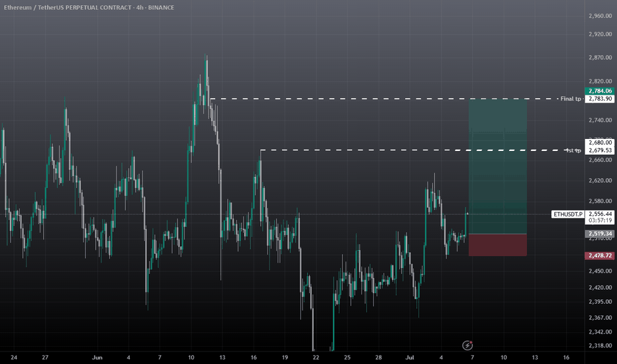The height and width of the screenshot is (364, 617).
Task: Click the 2,960.00 price axis value
Action: [x=600, y=16]
